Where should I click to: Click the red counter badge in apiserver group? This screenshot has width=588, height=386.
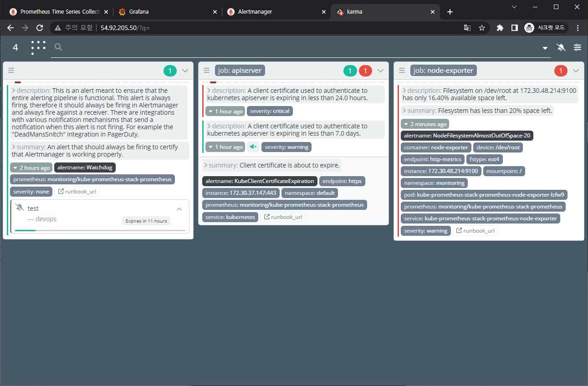pos(365,71)
